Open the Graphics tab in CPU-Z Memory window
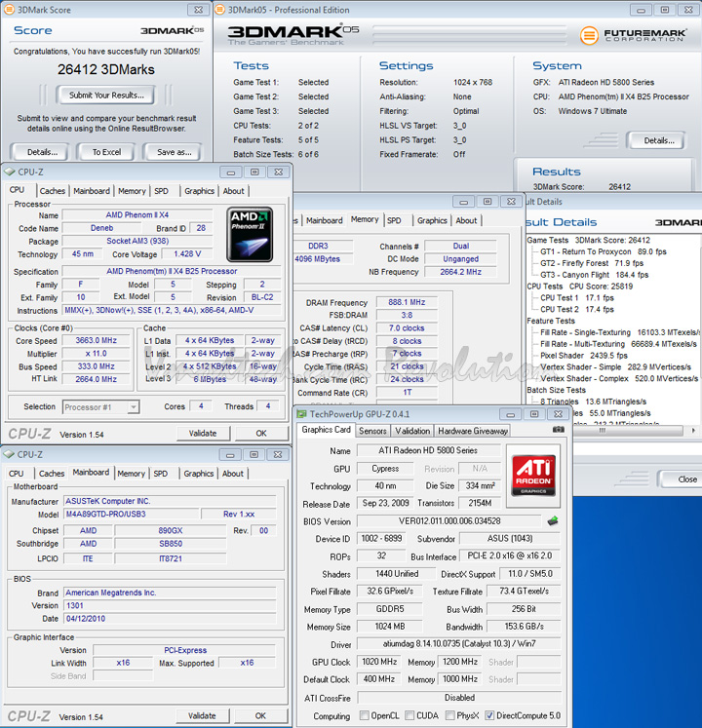This screenshot has height=728, width=702. pos(432,220)
